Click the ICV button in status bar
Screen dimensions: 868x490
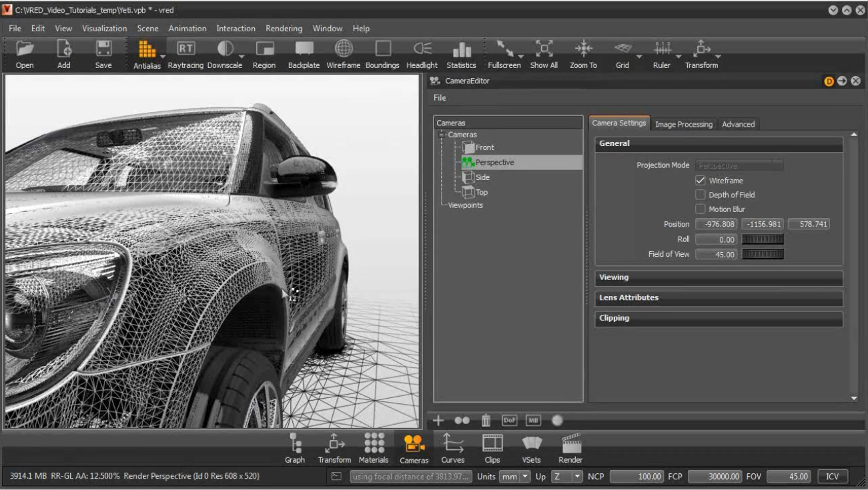click(x=832, y=477)
